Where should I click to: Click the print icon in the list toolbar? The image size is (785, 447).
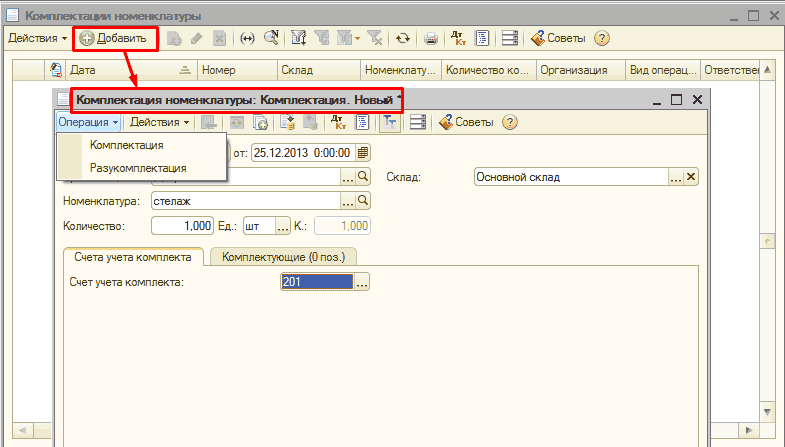click(x=431, y=39)
